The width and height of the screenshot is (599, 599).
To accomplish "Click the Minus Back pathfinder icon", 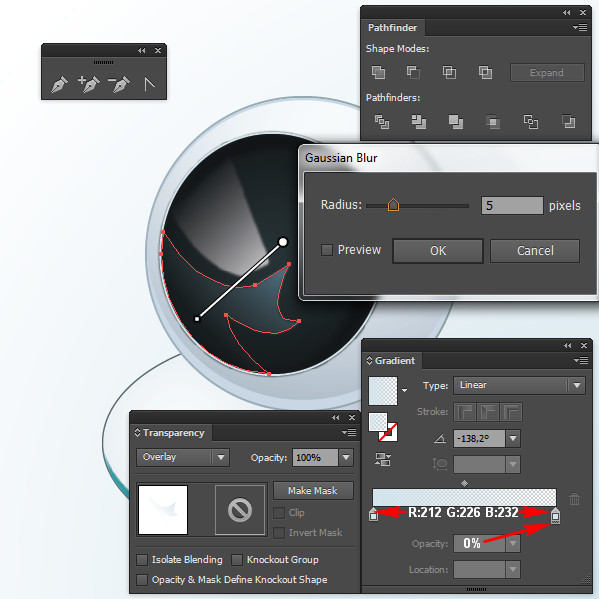I will tap(569, 122).
